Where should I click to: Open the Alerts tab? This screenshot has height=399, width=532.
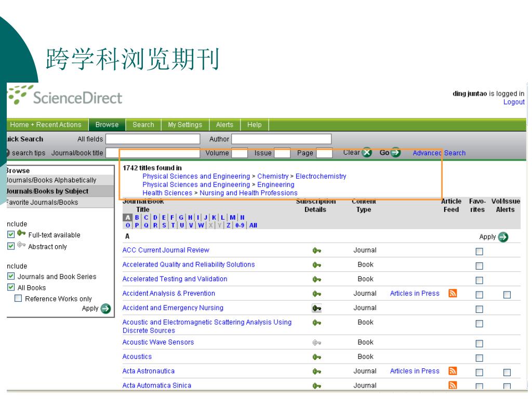(x=224, y=125)
